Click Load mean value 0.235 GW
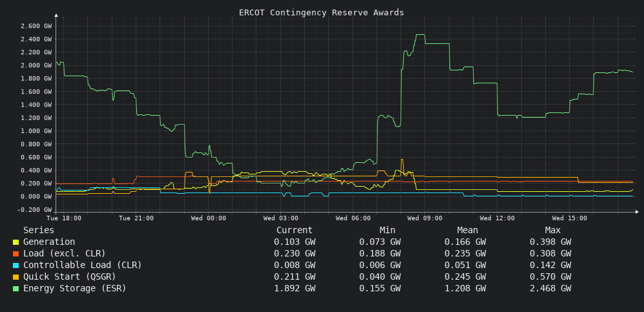 (465, 254)
